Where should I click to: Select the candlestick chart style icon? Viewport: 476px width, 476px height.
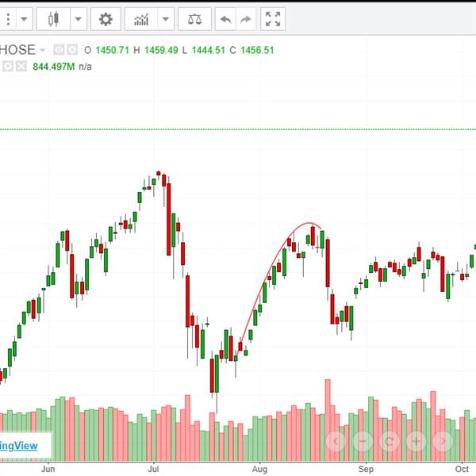53,19
